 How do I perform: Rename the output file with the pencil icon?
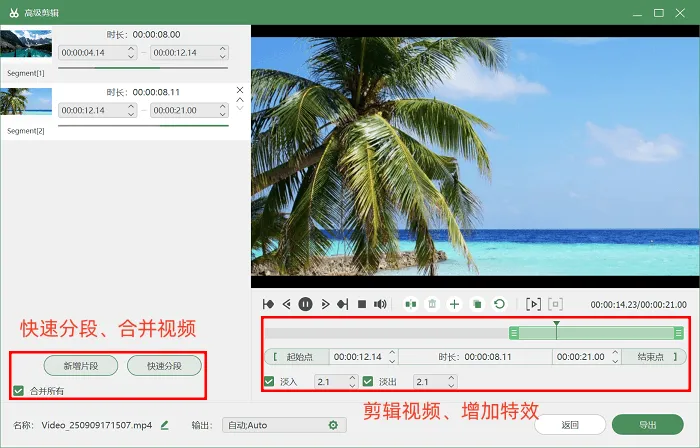pyautogui.click(x=164, y=425)
